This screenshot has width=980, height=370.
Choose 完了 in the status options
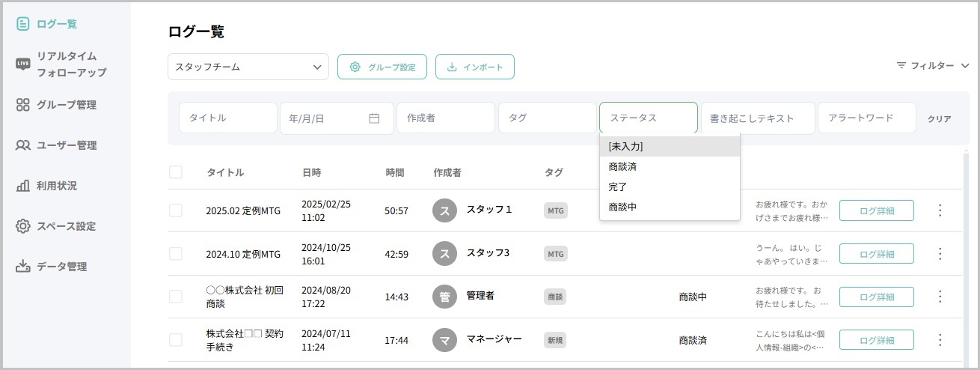tap(618, 186)
